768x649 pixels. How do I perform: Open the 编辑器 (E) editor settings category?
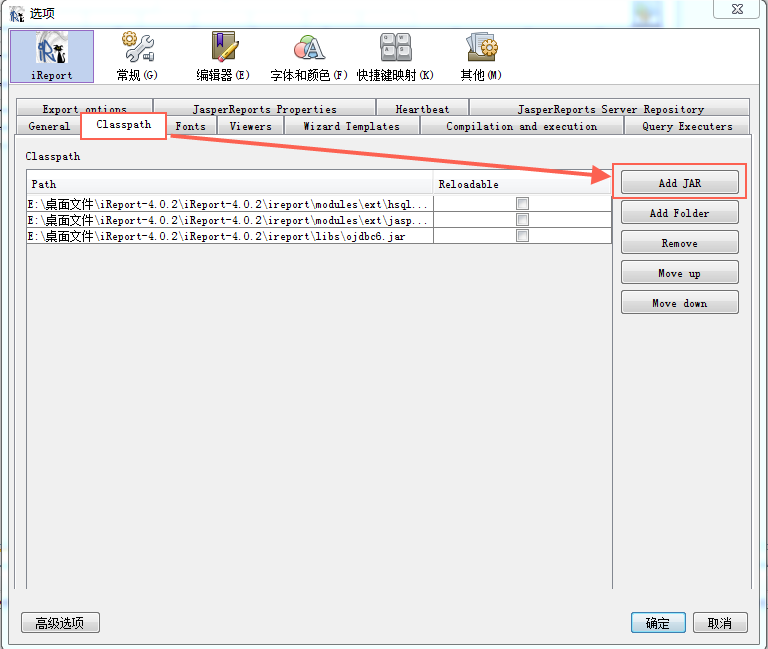coord(223,56)
